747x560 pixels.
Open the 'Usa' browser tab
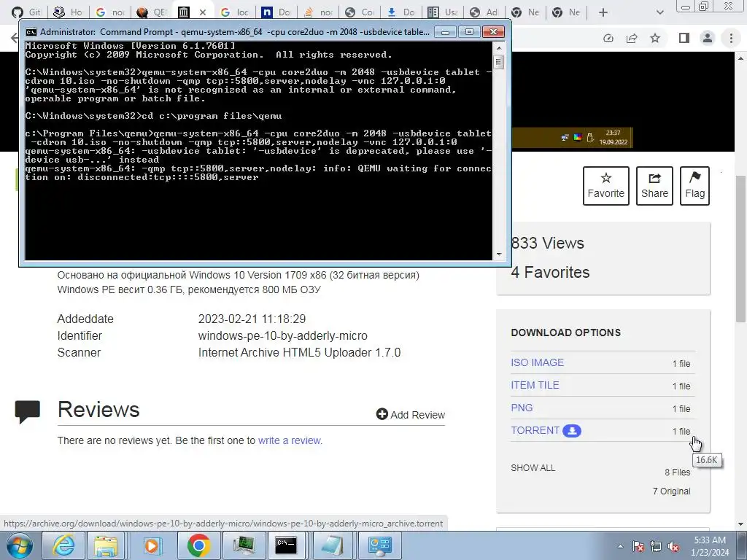coord(443,12)
